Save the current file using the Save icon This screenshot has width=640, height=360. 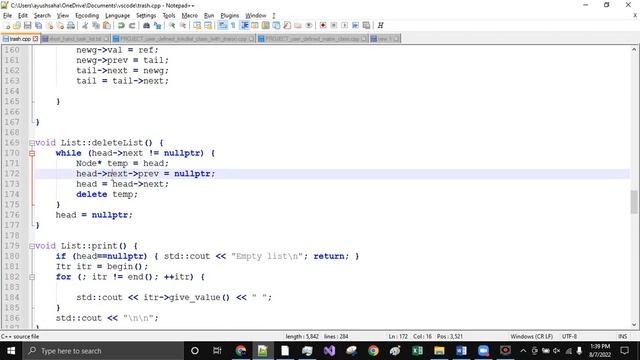coord(27,25)
